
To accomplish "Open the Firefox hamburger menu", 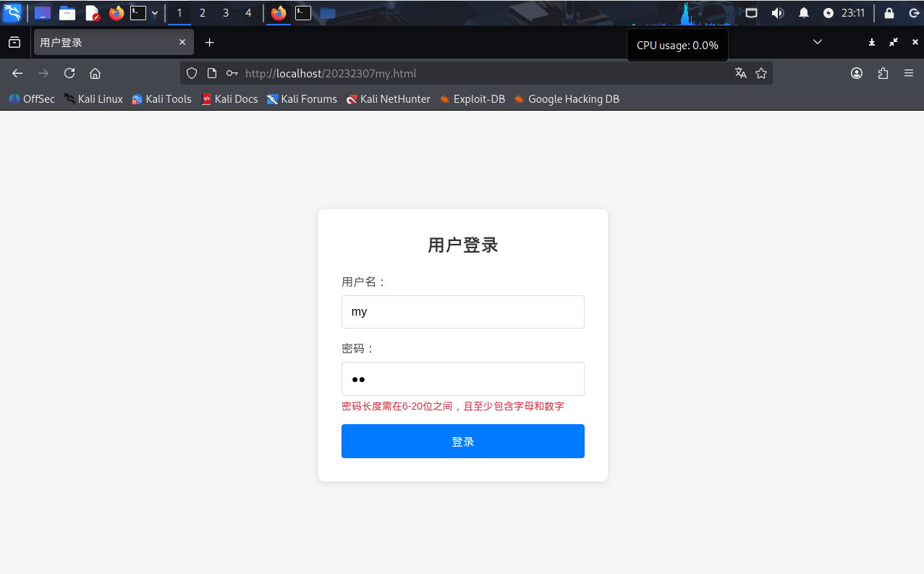I will tap(909, 73).
